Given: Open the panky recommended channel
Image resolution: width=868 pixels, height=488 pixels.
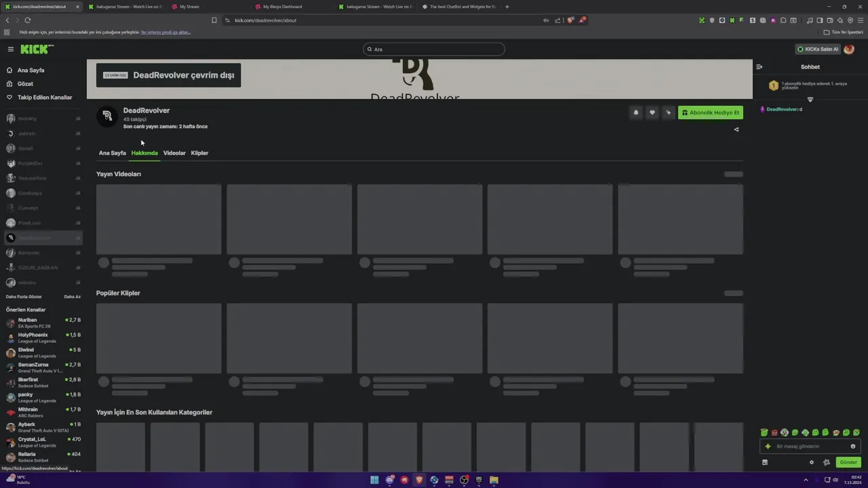Looking at the screenshot, I should click(43, 397).
